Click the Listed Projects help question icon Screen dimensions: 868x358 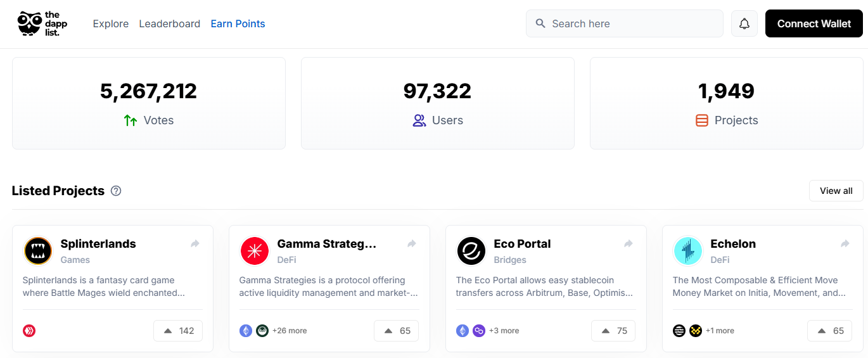116,191
